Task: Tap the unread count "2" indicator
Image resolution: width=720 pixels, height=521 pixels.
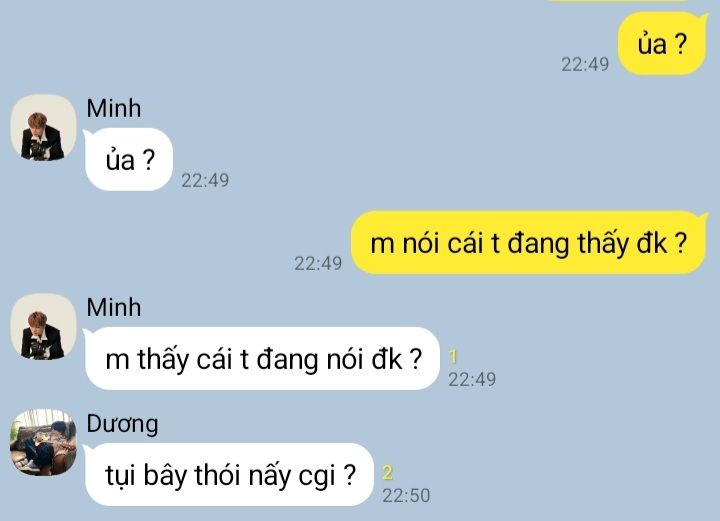Action: point(388,473)
